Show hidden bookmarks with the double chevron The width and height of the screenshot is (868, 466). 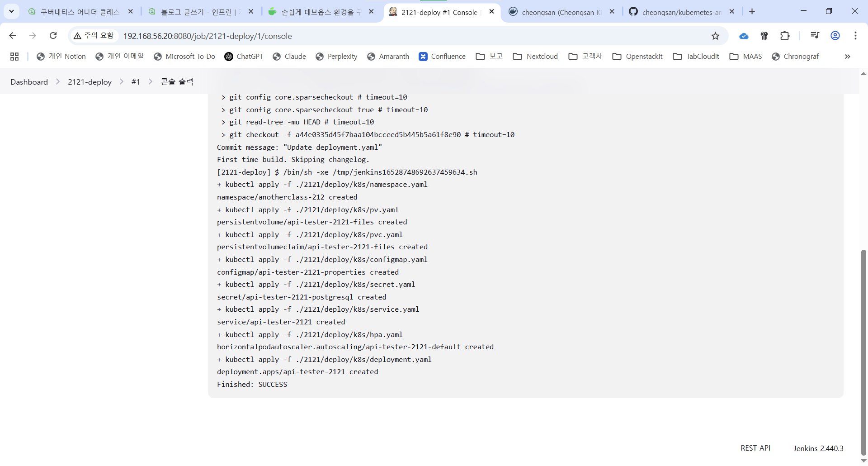(x=848, y=57)
